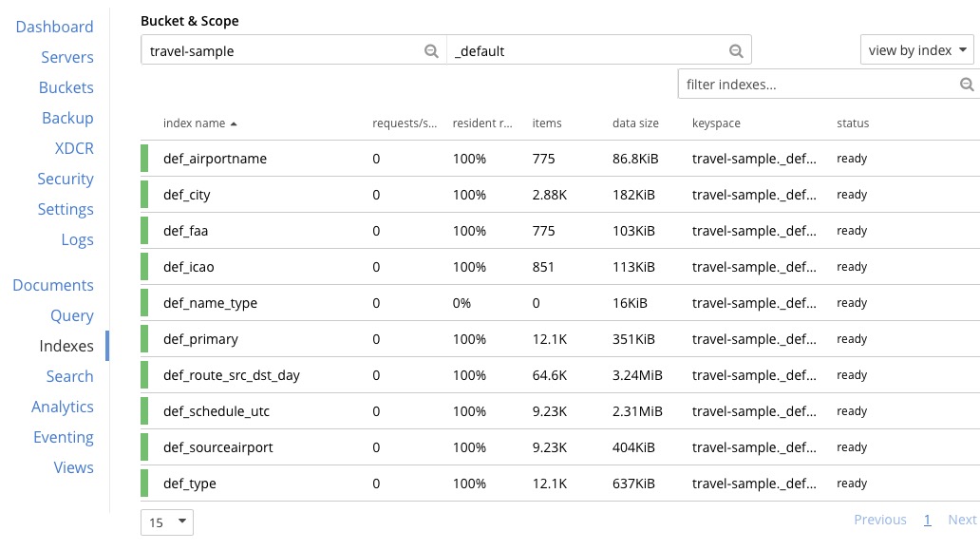Open the Analytics section

[63, 407]
